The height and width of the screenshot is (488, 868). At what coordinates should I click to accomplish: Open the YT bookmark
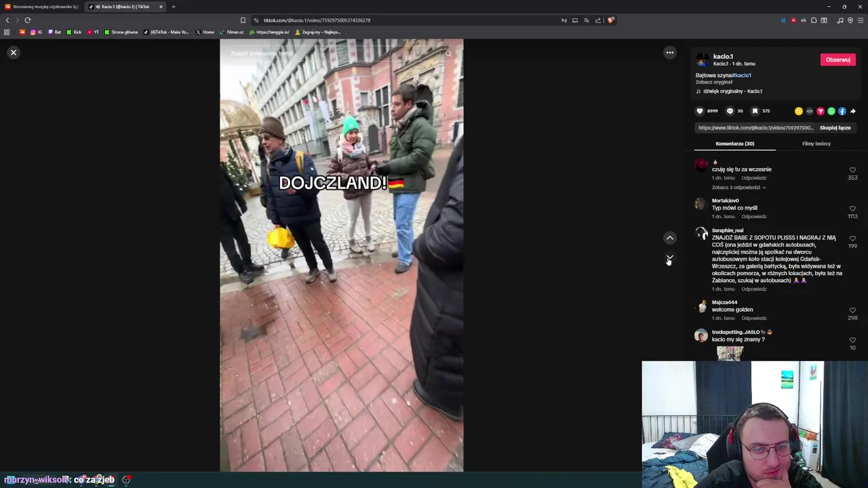93,32
